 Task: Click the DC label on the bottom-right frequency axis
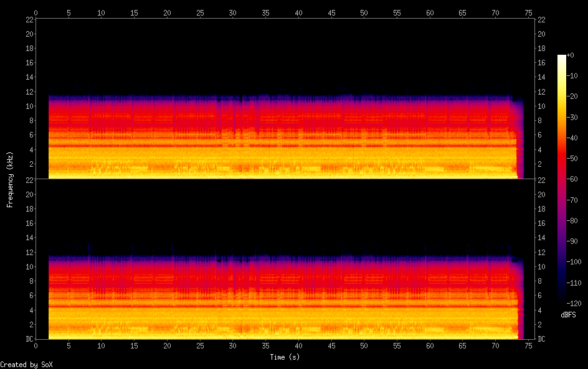(x=542, y=339)
